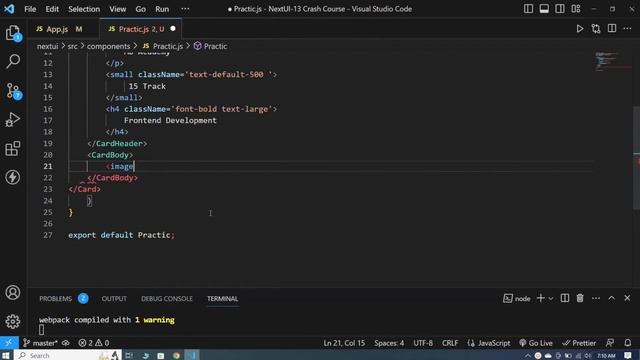The image size is (640, 360).
Task: Toggle Primary Side Bar layout icon
Action: [x=528, y=9]
